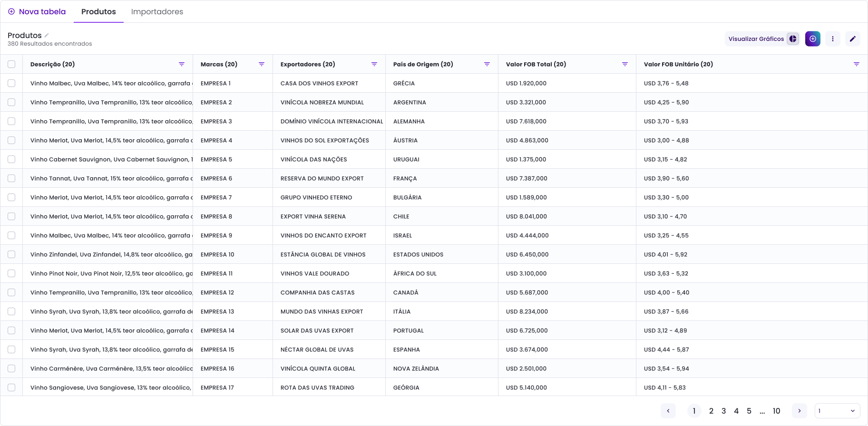Check the EMPRESA 3 row checkbox
868x426 pixels.
(x=11, y=121)
